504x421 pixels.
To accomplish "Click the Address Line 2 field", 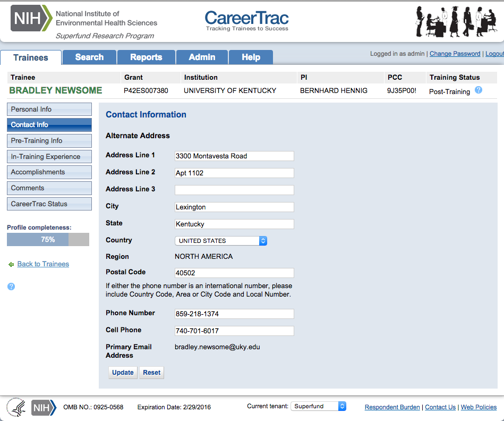I will click(x=234, y=173).
